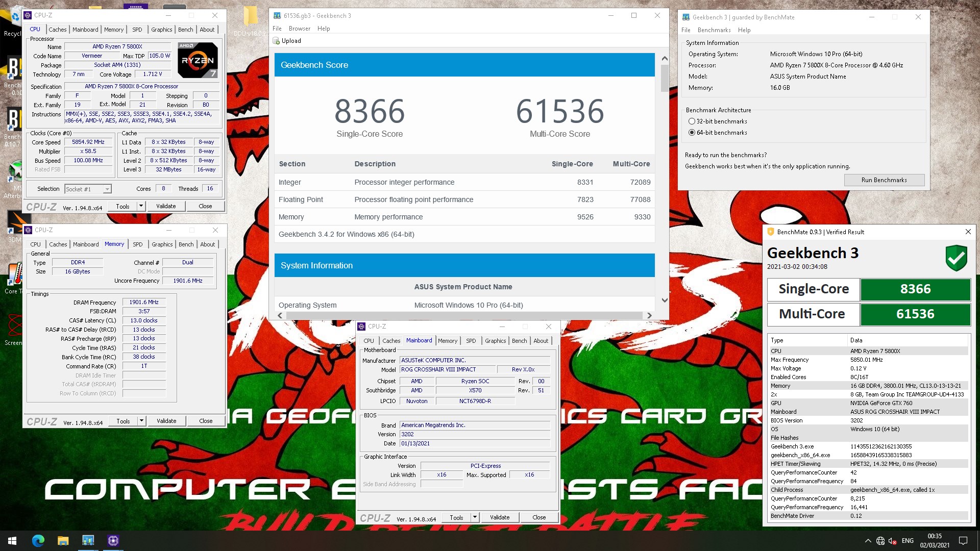Open Help menu in the 61536.gb3 window
This screenshot has width=980, height=551.
coord(324,29)
